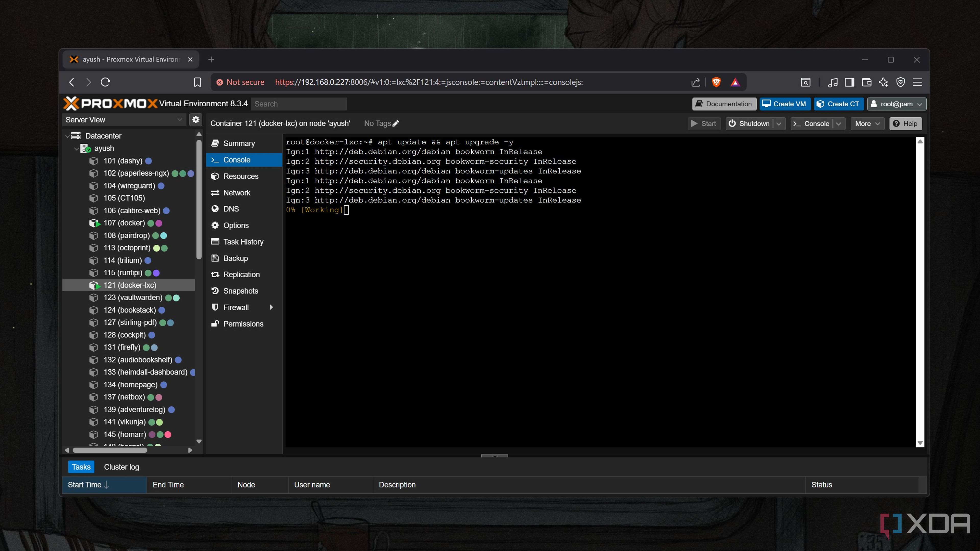Select container 104 (wireguard) in tree

click(129, 185)
